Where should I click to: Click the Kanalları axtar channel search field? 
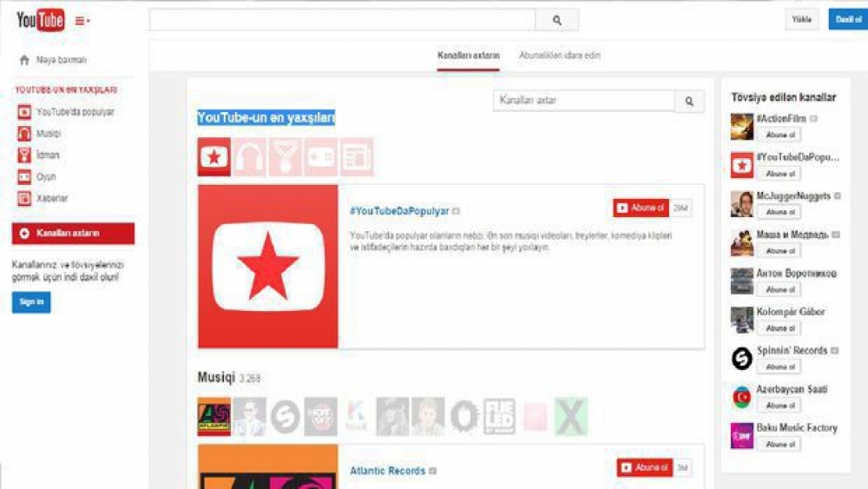point(584,101)
